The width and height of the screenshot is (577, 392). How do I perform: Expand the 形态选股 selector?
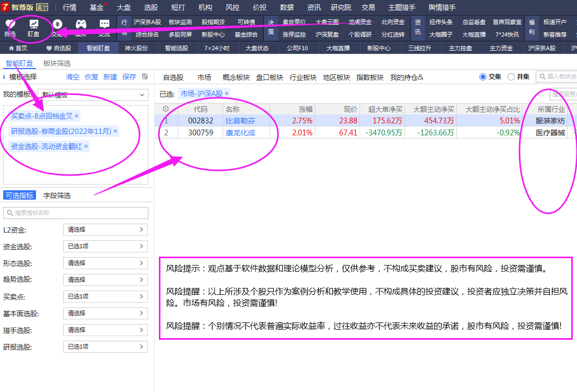[x=106, y=263]
